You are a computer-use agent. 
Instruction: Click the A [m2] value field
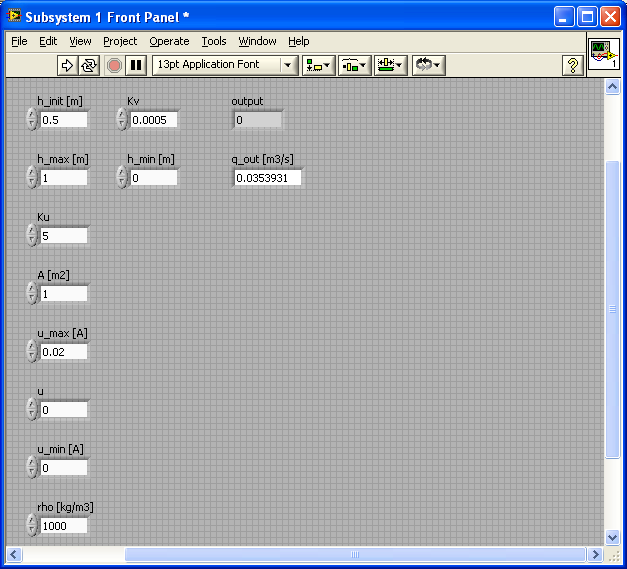(64, 294)
